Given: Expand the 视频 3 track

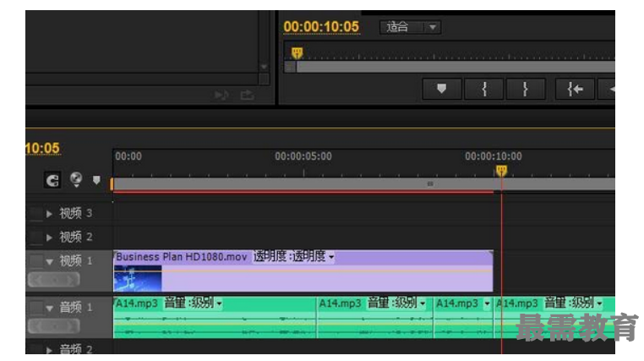Looking at the screenshot, I should click(x=49, y=214).
